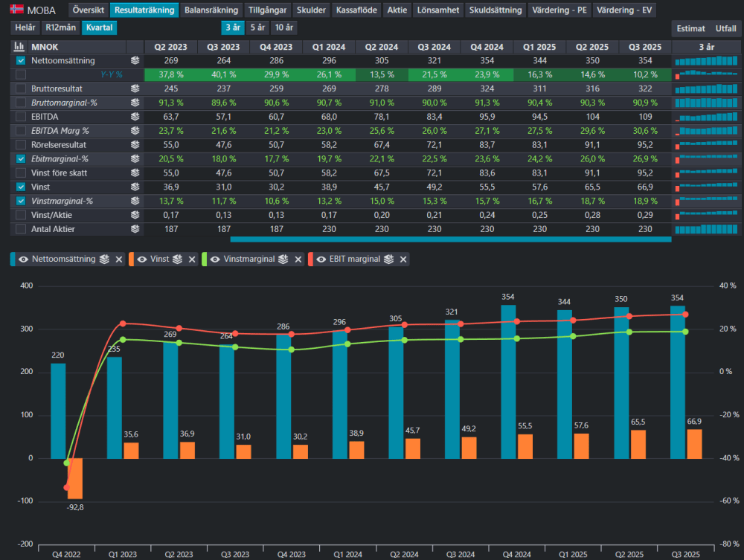The height and width of the screenshot is (560, 744).
Task: Click the 354 bar label for Q4 2024
Action: tap(507, 296)
